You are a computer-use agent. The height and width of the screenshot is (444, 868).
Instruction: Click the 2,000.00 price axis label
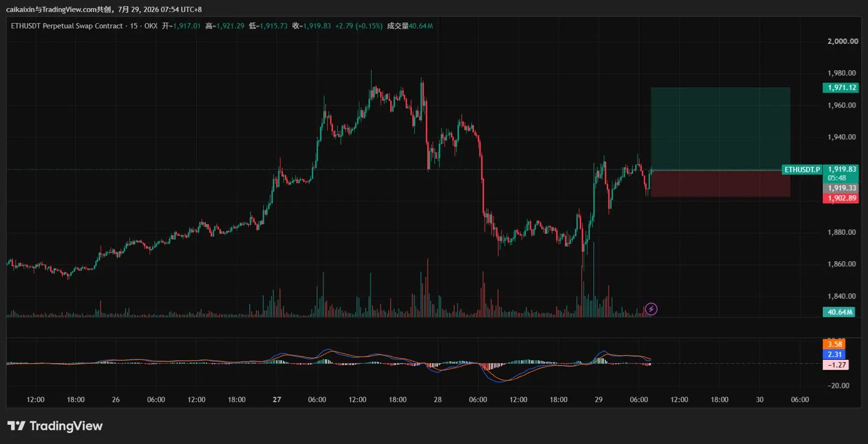pos(842,41)
